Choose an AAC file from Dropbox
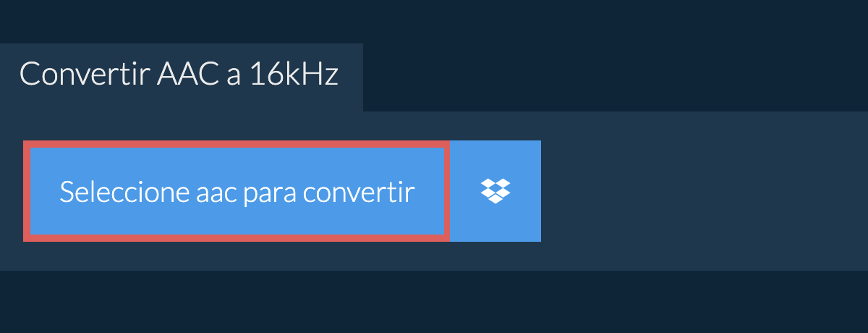Screen dimensions: 868x333 [495, 191]
